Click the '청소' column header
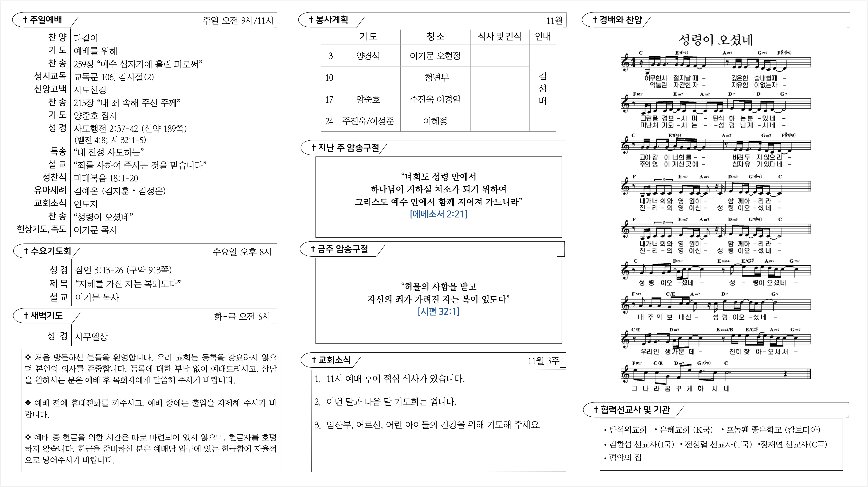The image size is (868, 487). click(435, 36)
